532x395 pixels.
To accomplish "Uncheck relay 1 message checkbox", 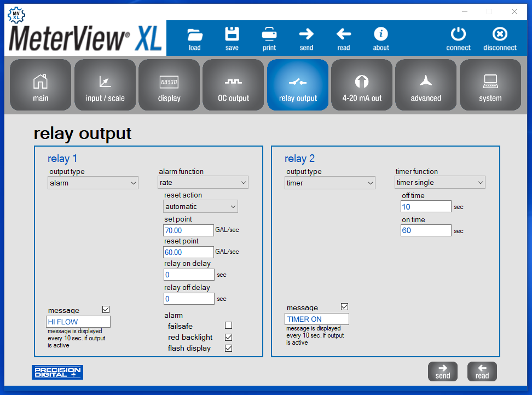I will coord(106,309).
